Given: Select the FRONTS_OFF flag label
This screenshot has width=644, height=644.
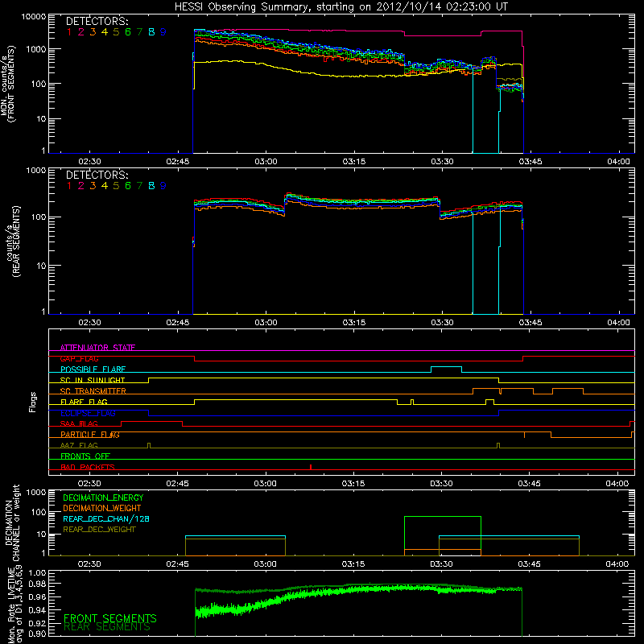Looking at the screenshot, I should tap(85, 456).
